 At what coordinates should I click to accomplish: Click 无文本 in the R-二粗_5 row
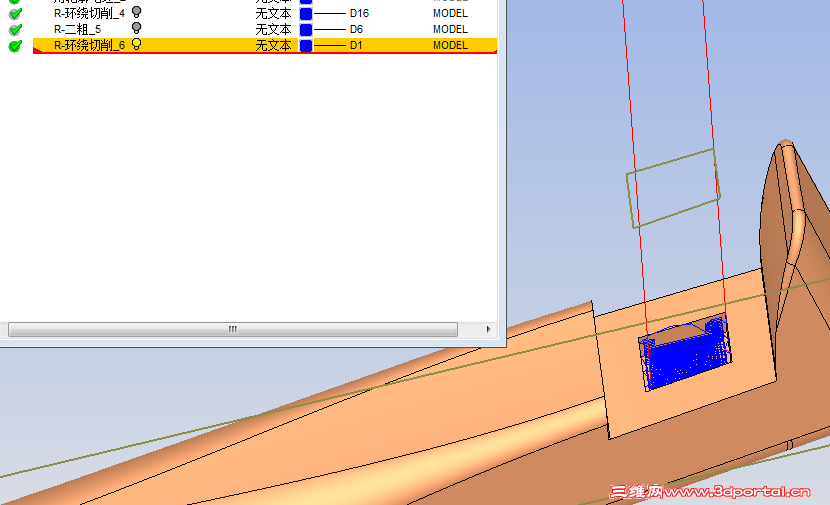click(x=273, y=29)
